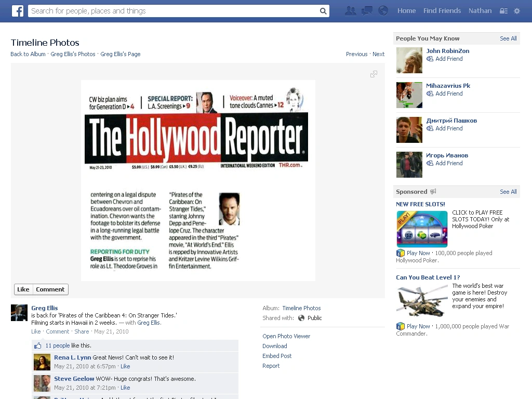Open 'Can You Beat Level 1?' ad
This screenshot has height=399, width=532.
point(428,277)
